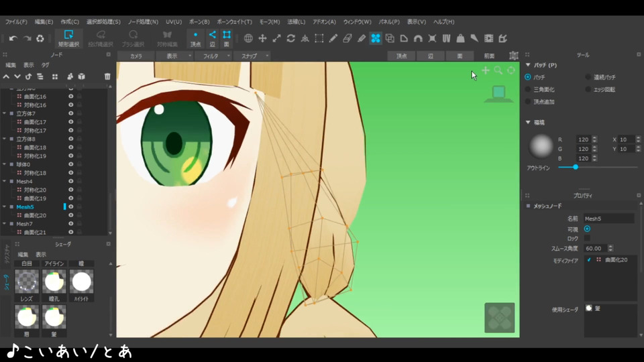Click the move tool icon
The width and height of the screenshot is (644, 362).
point(262,38)
